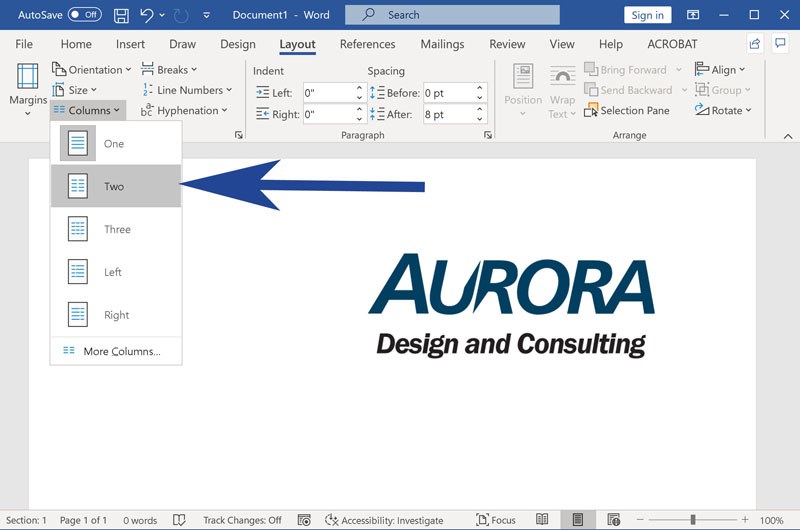This screenshot has width=800, height=530.
Task: Collapse the ribbon with the chevron
Action: [788, 136]
